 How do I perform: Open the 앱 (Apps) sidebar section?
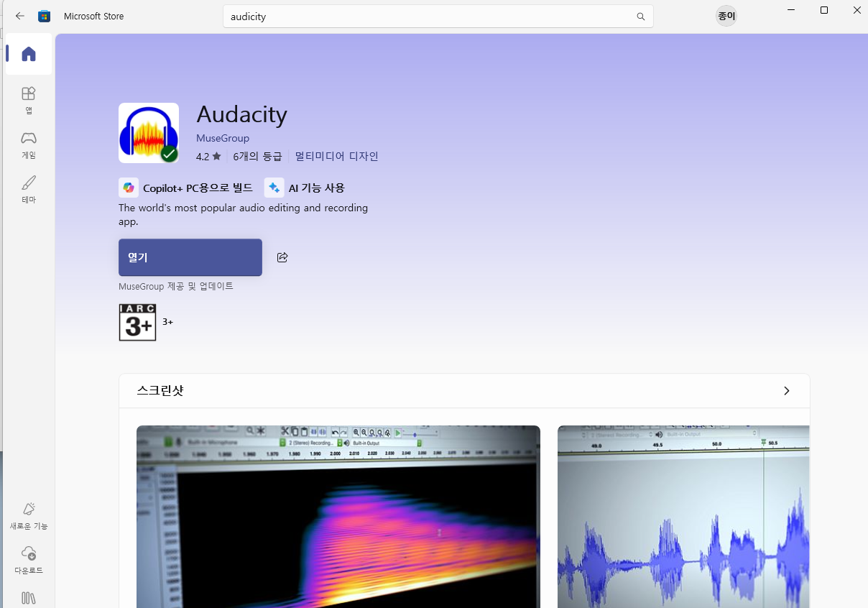point(29,101)
